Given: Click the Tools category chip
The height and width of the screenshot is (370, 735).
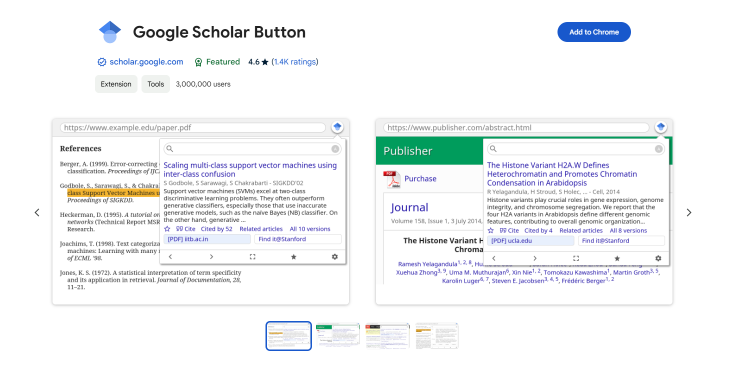Looking at the screenshot, I should 156,84.
